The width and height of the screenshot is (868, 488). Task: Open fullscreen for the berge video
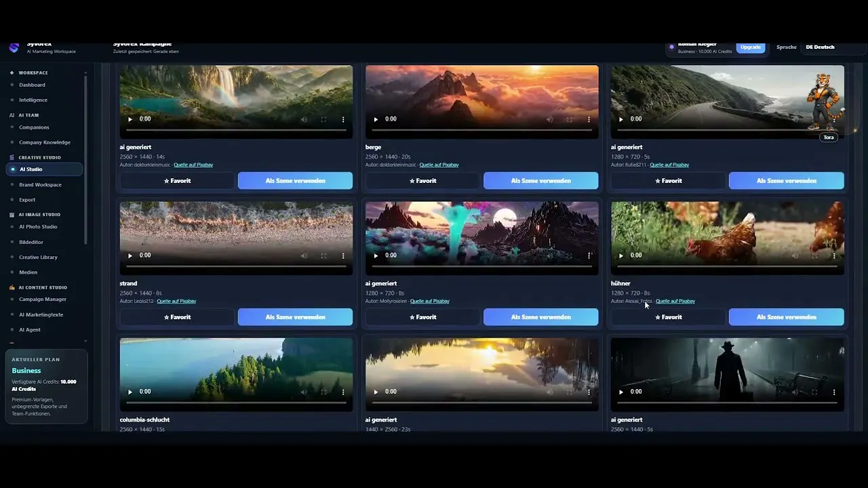pos(569,119)
